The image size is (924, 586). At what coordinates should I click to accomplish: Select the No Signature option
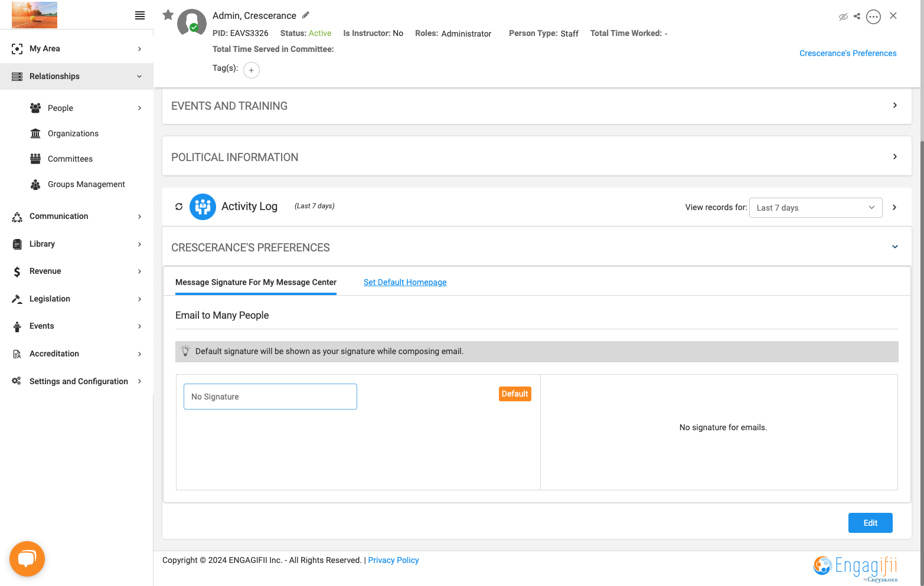[270, 397]
